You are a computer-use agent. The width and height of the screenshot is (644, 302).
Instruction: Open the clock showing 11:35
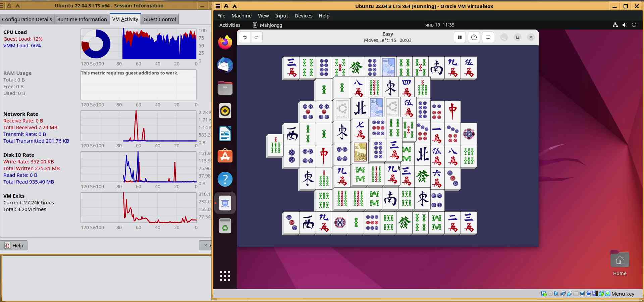(440, 25)
